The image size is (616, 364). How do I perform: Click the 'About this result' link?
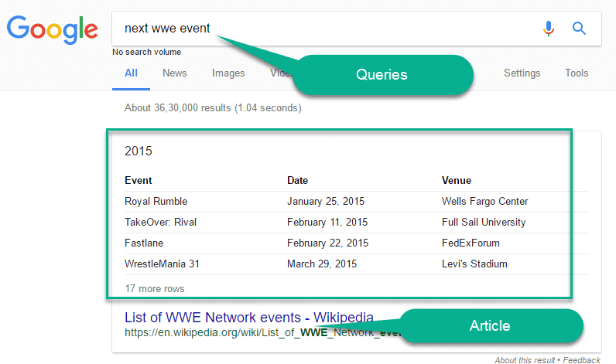coord(525,360)
